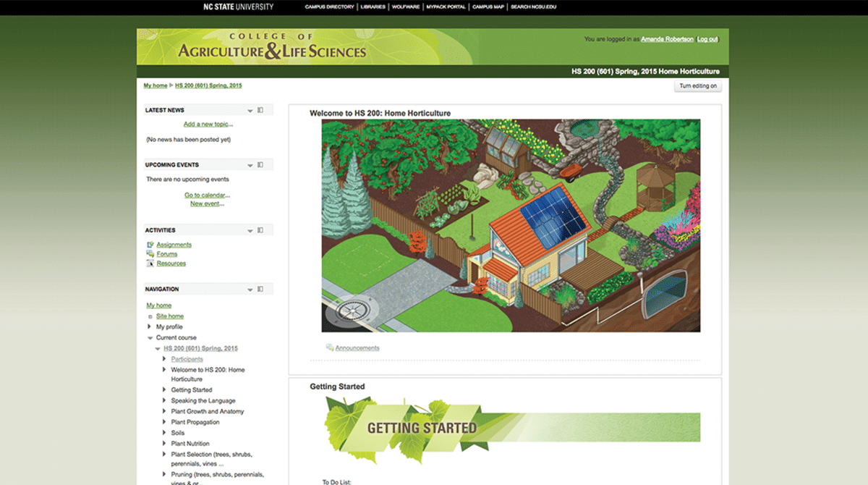The height and width of the screenshot is (485, 868).
Task: Dock the Activities block
Action: tap(260, 230)
